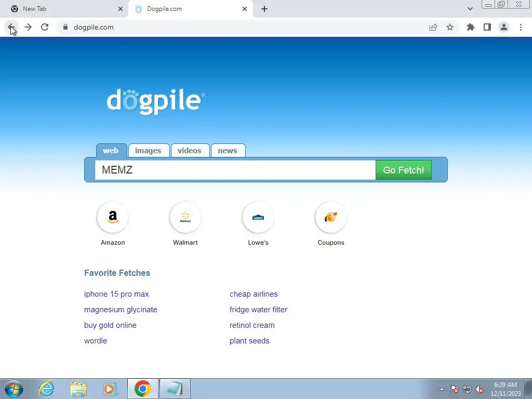Open the Chrome three-dot menu
Image resolution: width=532 pixels, height=399 pixels.
(521, 27)
